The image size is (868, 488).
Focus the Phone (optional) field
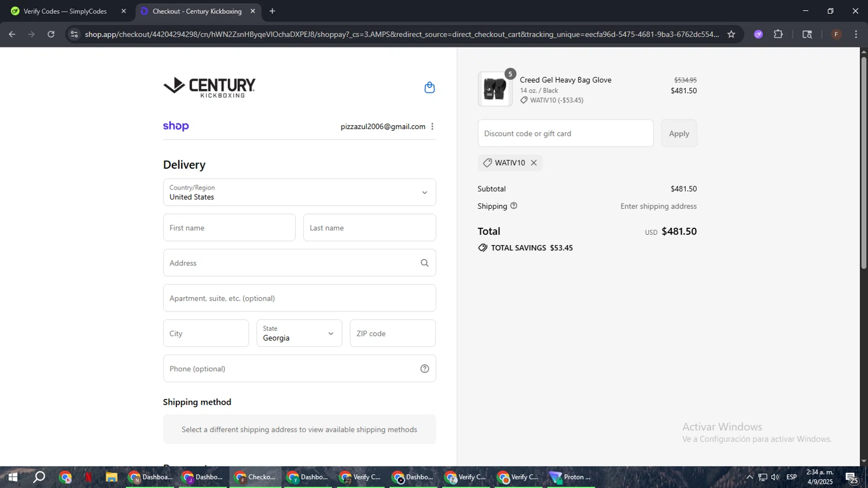[300, 369]
